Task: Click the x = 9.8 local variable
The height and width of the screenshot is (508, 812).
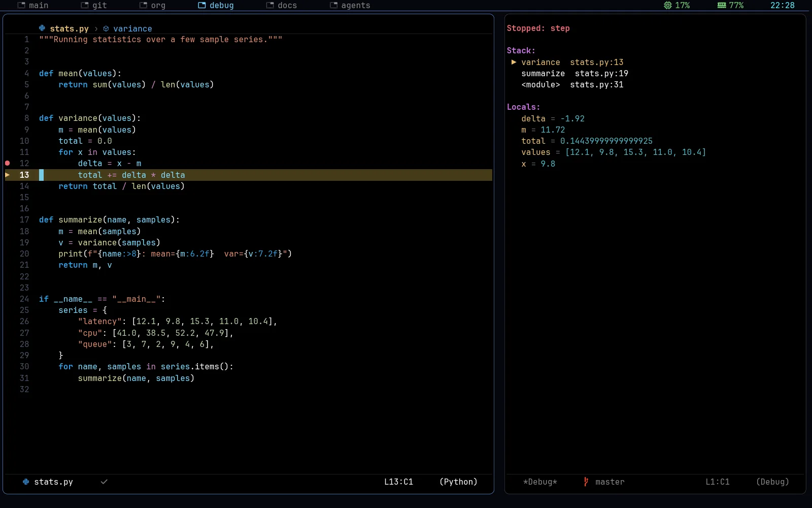Action: coord(538,164)
